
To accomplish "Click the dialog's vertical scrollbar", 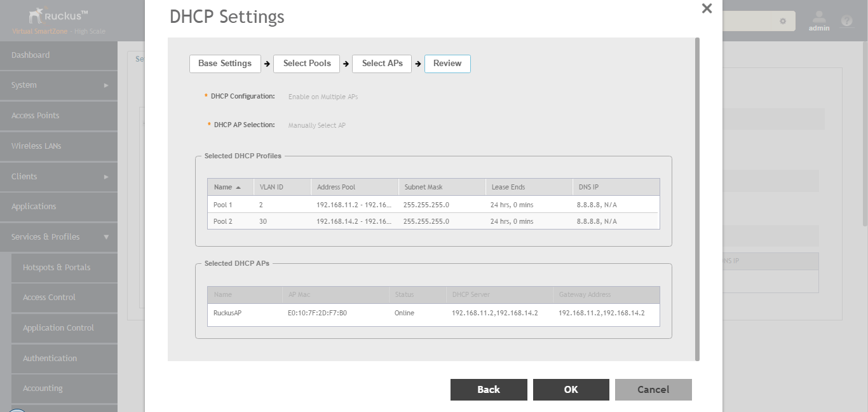I will point(697,191).
